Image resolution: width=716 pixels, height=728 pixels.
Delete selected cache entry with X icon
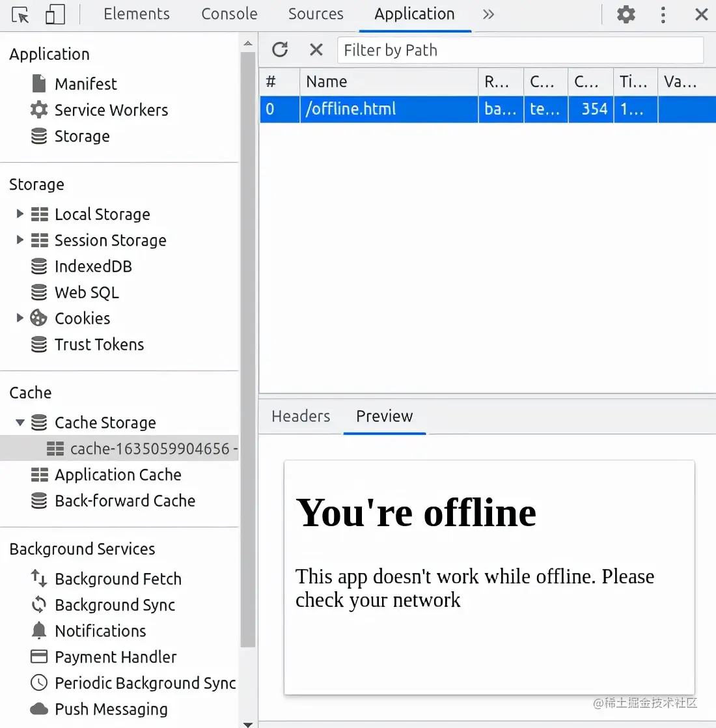(316, 49)
